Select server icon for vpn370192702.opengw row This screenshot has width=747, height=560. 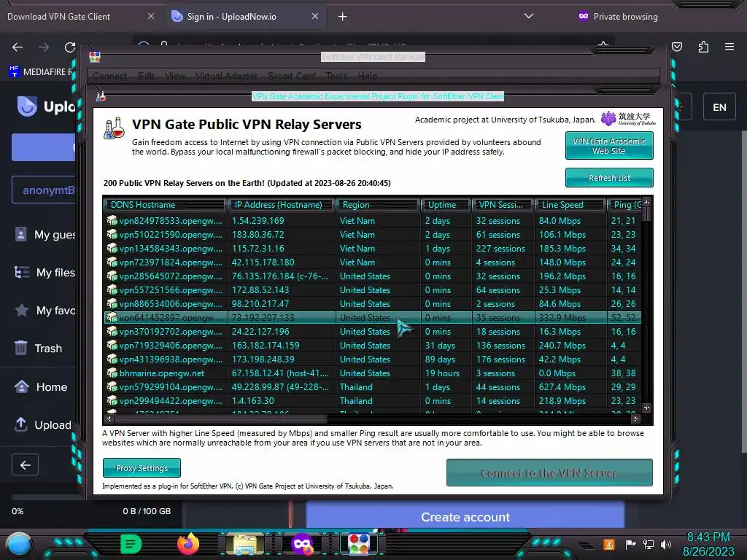[x=112, y=331]
